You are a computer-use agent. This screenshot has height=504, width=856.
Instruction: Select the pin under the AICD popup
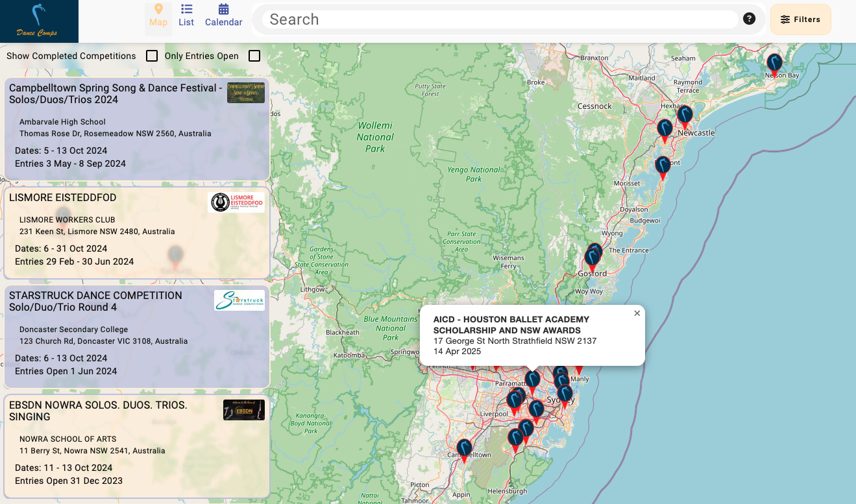coord(532,382)
